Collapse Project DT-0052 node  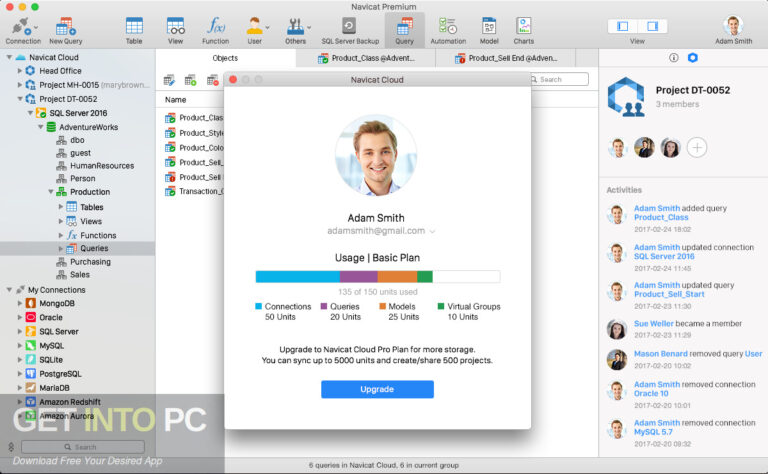click(20, 99)
